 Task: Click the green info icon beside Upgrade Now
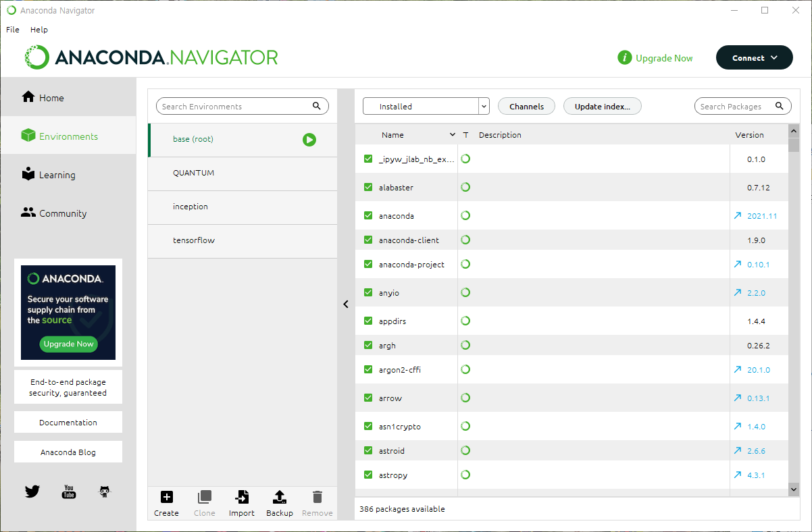coord(625,58)
